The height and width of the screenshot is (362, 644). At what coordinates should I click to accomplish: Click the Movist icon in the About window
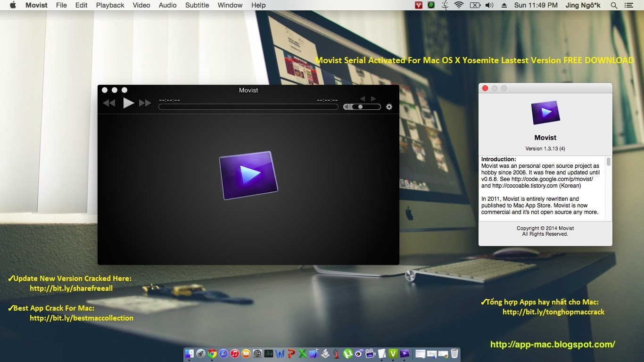click(x=545, y=112)
